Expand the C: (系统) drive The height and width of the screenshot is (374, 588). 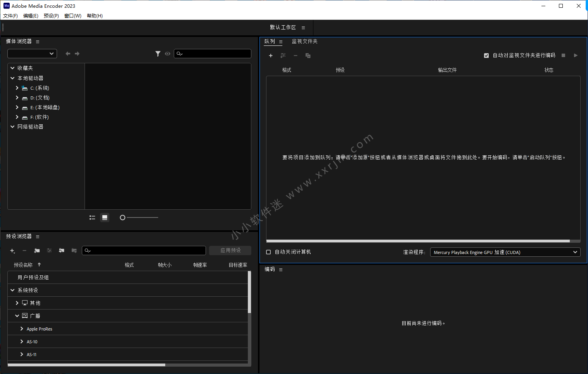[x=17, y=88]
